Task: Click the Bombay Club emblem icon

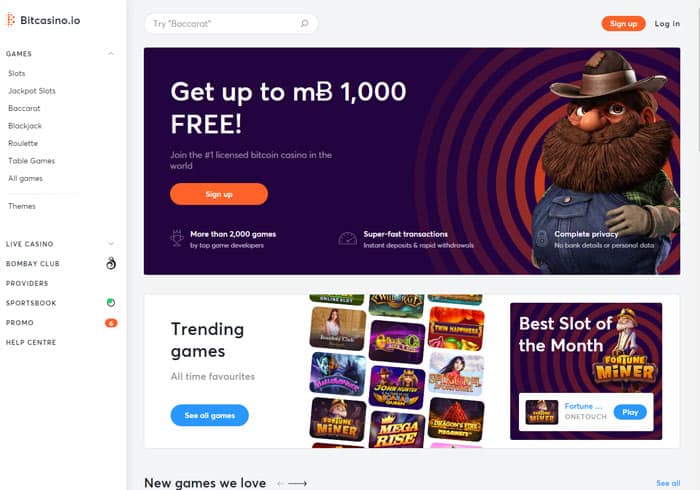Action: (111, 263)
